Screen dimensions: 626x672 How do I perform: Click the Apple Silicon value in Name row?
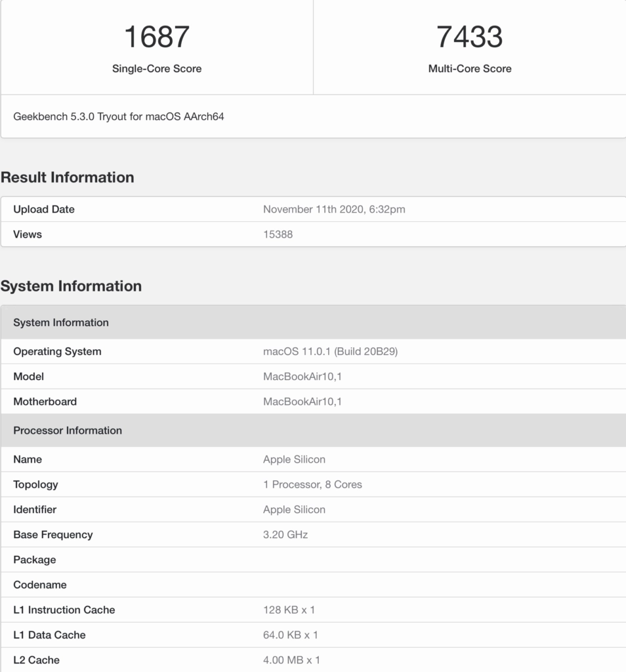pos(295,459)
